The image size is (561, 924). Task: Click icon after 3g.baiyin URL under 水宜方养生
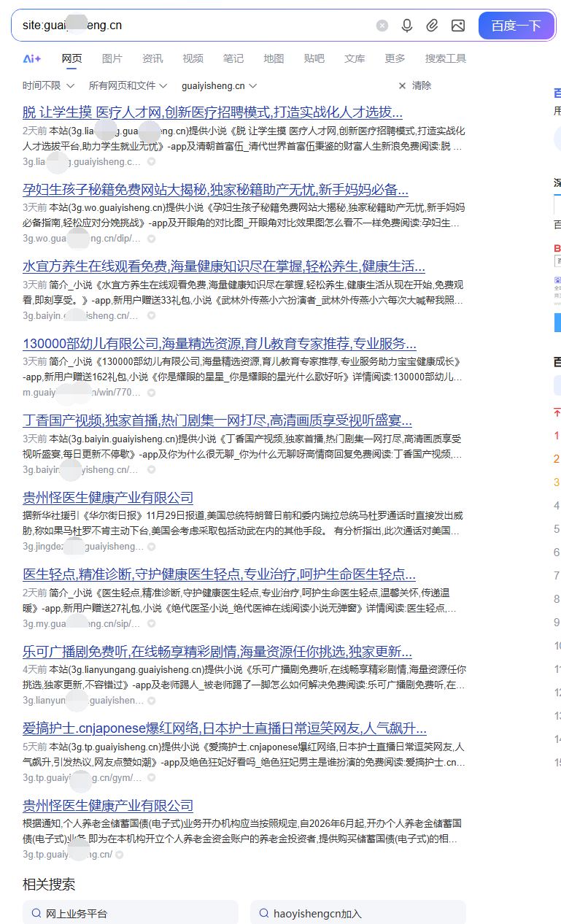click(x=151, y=316)
